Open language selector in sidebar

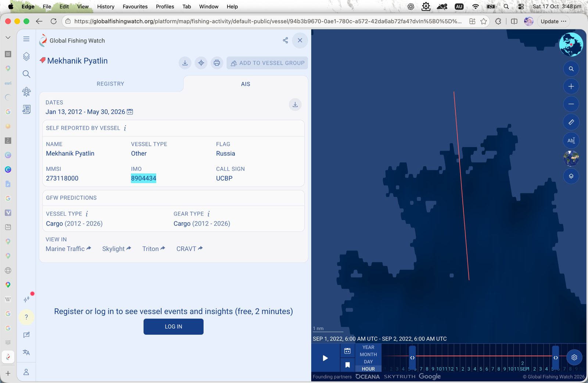(x=26, y=352)
